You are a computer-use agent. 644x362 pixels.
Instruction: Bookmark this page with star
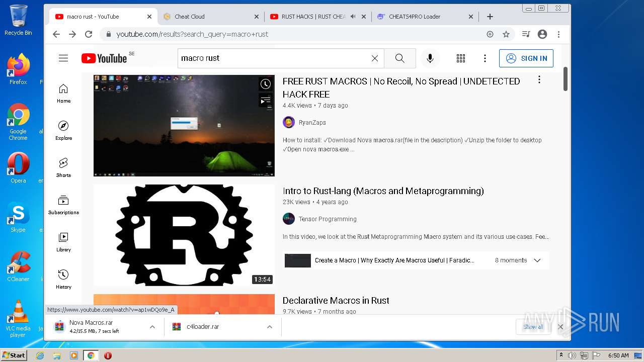pos(506,34)
